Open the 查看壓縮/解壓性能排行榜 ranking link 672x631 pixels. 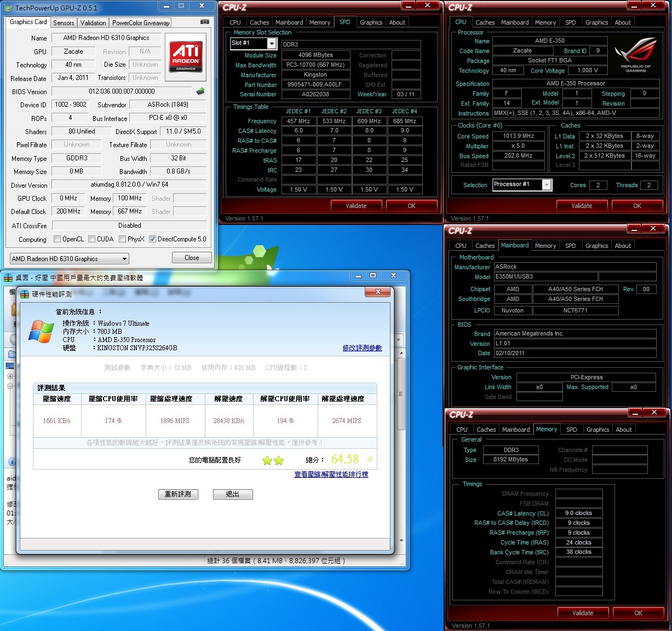[331, 474]
